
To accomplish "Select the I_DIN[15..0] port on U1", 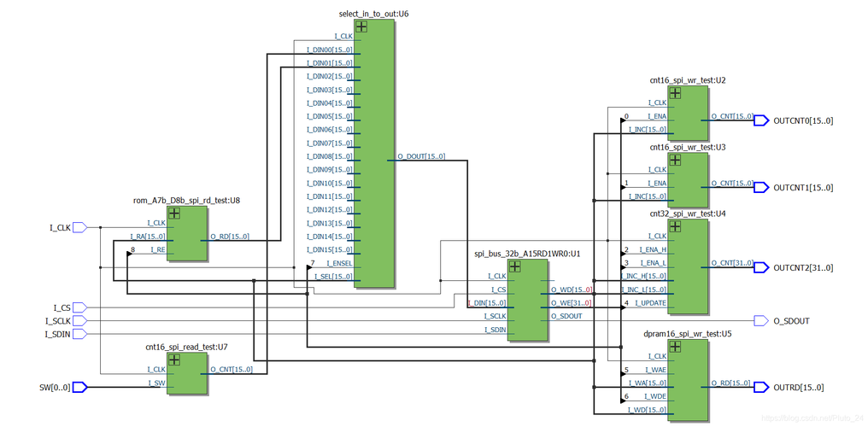I will tap(487, 303).
